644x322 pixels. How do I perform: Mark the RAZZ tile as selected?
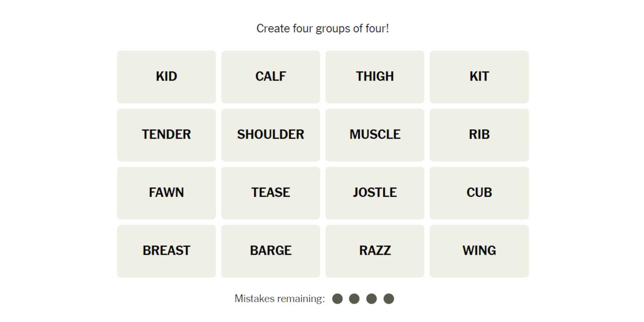click(375, 251)
